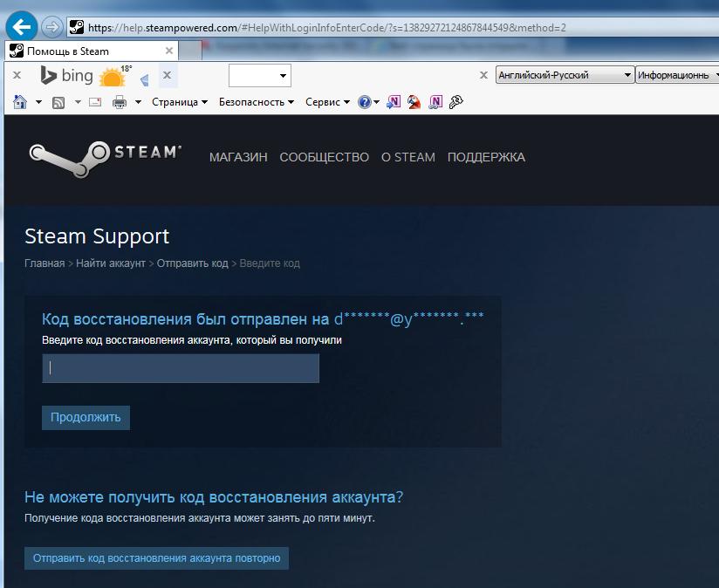Viewport: 719px width, 588px height.
Task: Focus the URL address bar text
Action: 326,28
